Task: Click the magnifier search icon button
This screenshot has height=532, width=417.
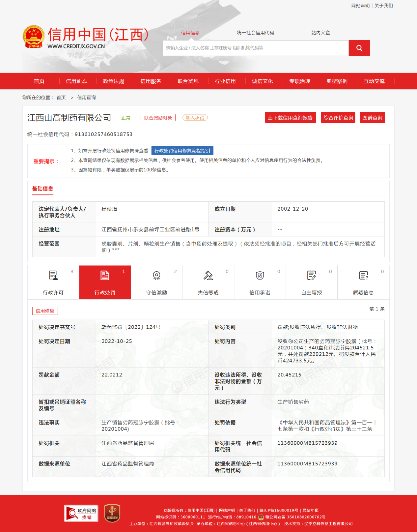Action: (359, 48)
